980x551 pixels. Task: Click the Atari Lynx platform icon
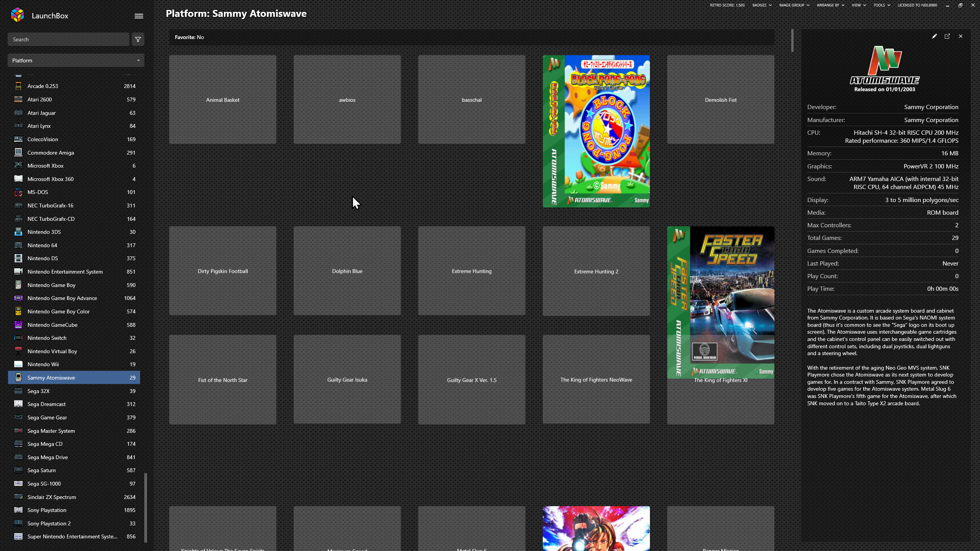18,126
